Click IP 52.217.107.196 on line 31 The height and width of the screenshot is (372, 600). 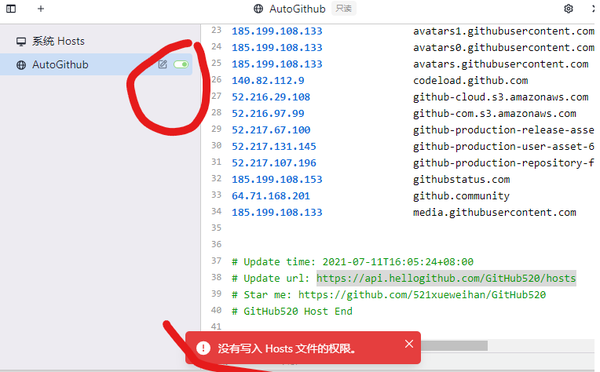[274, 163]
